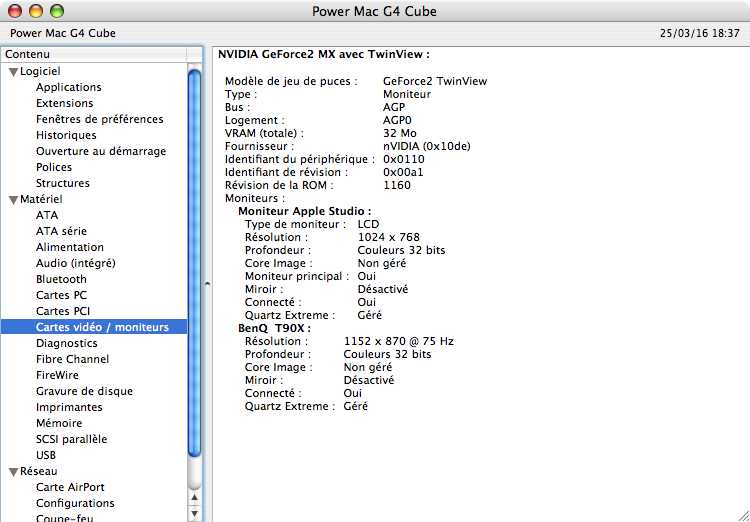Click the window resize corner grip
Viewport: 750px width, 522px height.
pyautogui.click(x=742, y=515)
